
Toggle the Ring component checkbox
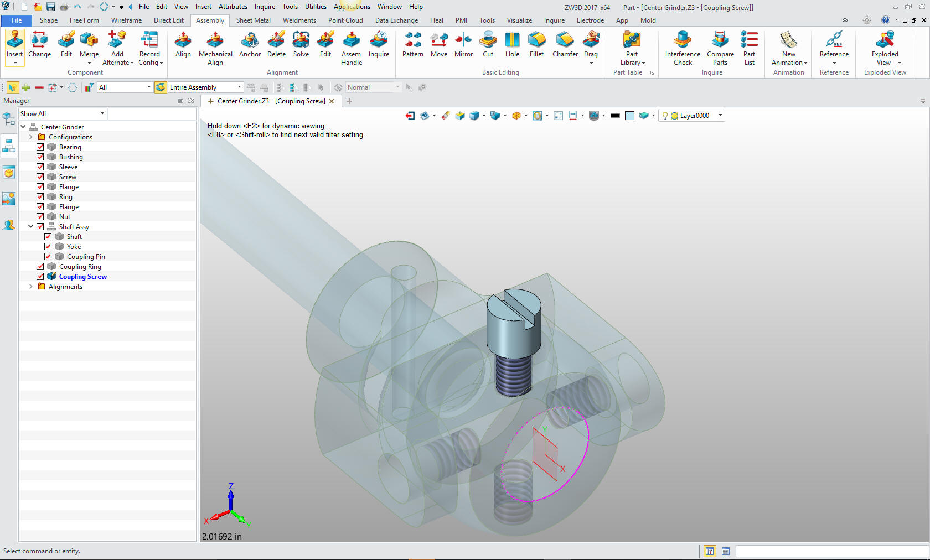pos(40,196)
